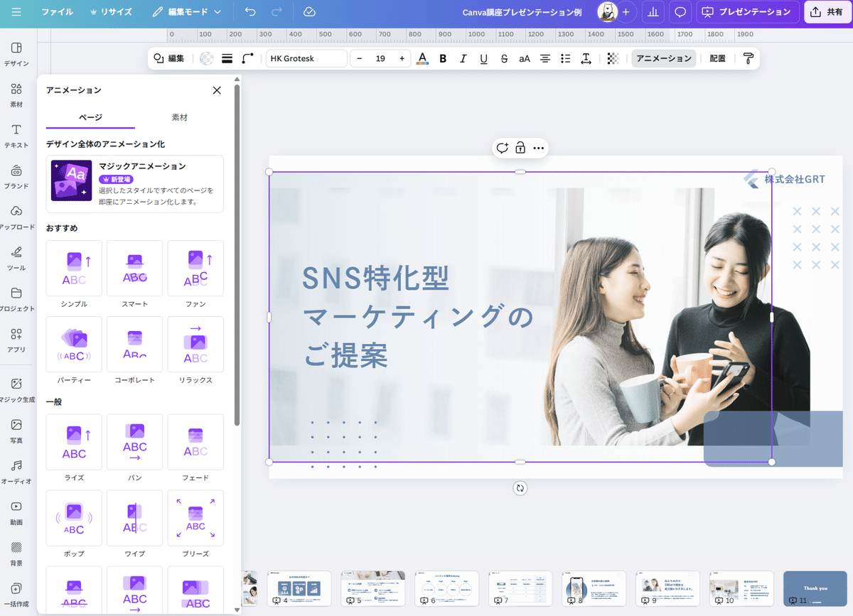
Task: Open the ツール sidebar panel
Action: [16, 259]
